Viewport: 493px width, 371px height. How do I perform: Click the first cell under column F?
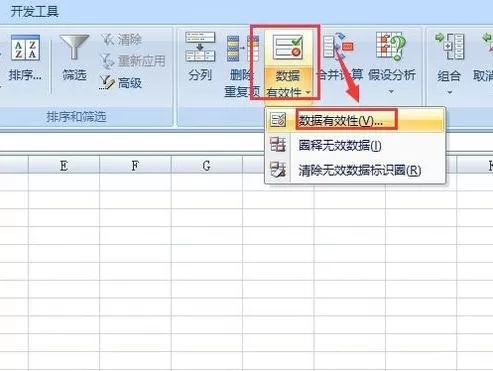(135, 182)
